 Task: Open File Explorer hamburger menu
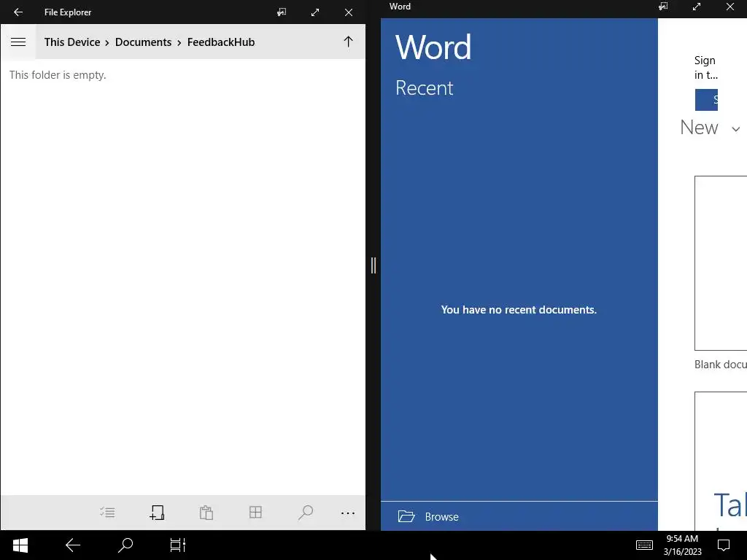pos(18,42)
